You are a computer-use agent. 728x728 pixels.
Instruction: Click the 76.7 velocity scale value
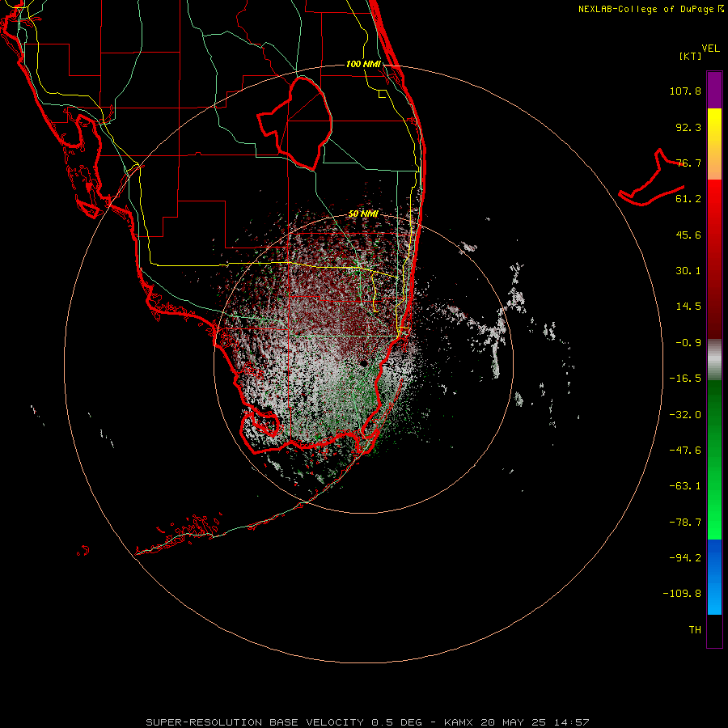[x=688, y=163]
